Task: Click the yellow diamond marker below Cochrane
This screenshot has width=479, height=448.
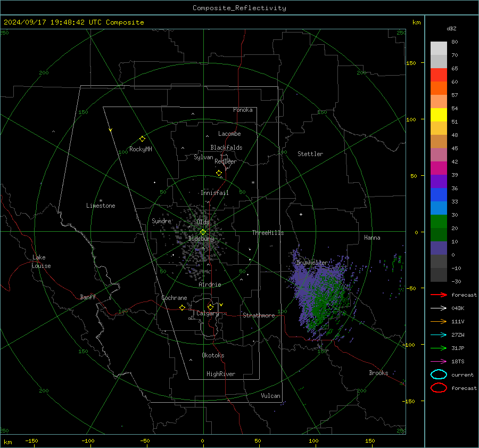Action: 183,307
